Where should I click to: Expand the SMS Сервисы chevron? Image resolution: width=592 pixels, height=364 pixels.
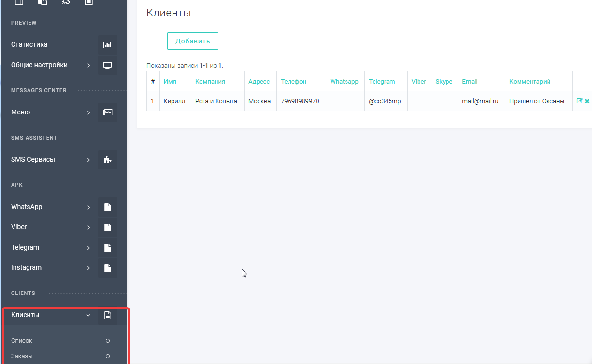88,160
